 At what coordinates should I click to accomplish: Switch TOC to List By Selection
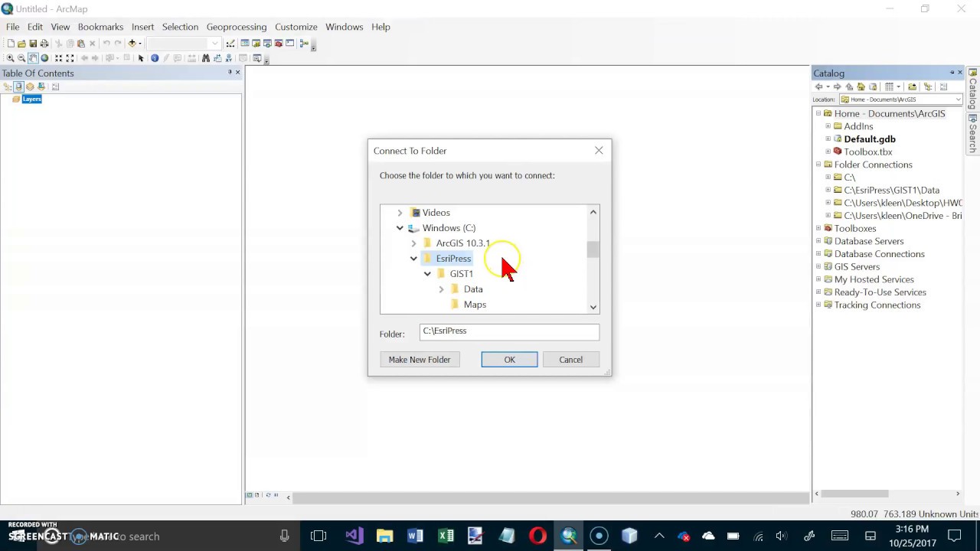41,86
